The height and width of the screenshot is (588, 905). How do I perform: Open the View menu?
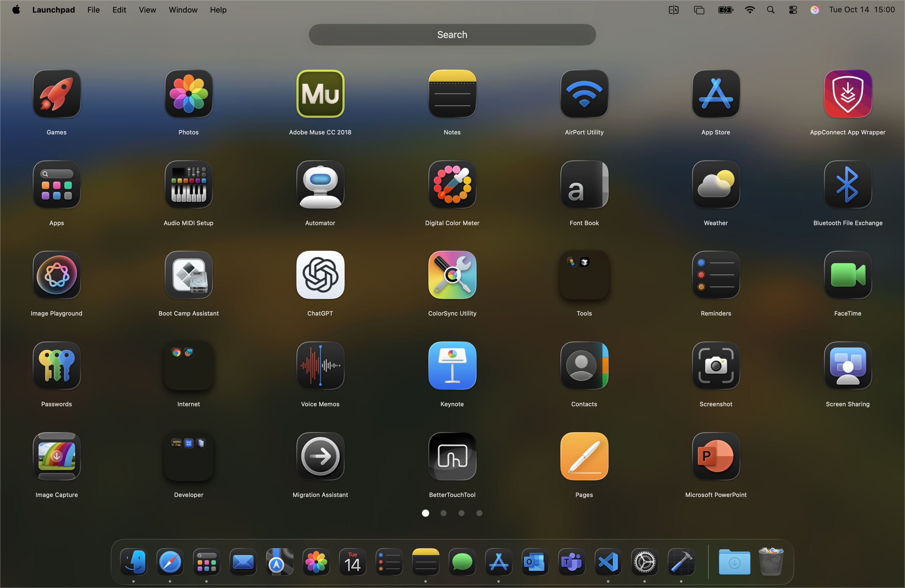click(147, 10)
